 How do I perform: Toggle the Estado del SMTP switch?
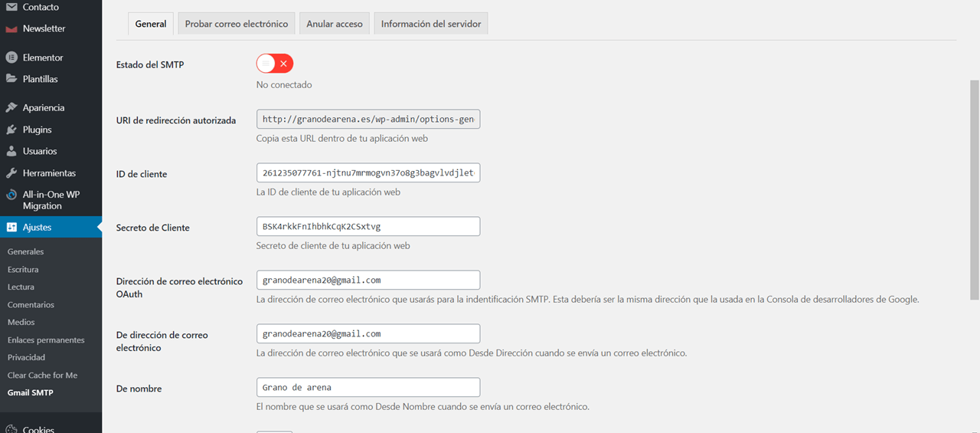(275, 64)
